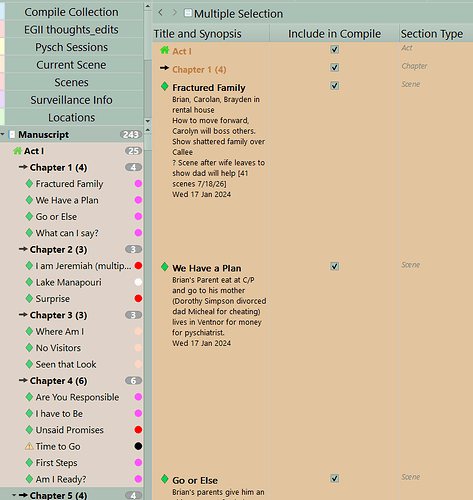Click the green diamond icon beside Unsaid Promises
Image resolution: width=473 pixels, height=500 pixels.
click(29, 430)
